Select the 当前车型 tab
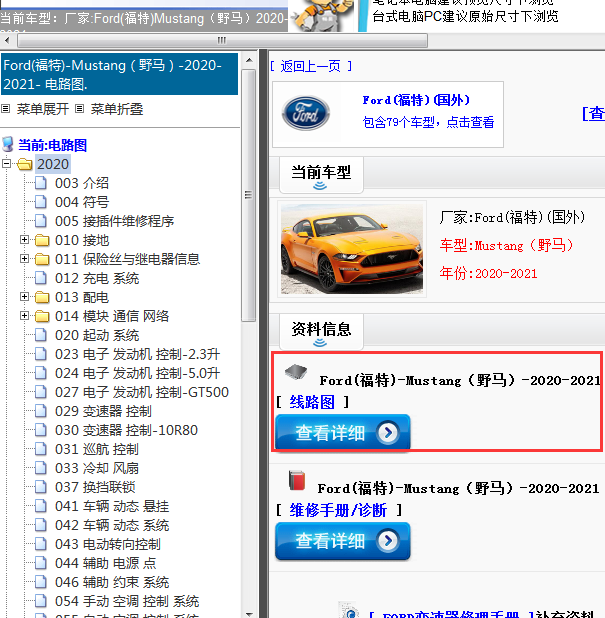 321,174
